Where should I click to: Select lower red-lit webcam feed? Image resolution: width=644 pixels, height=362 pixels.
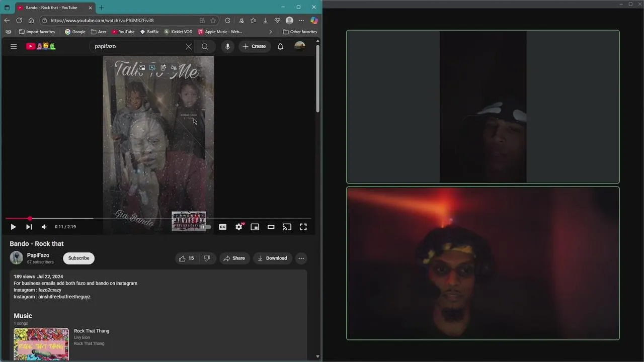(x=483, y=263)
